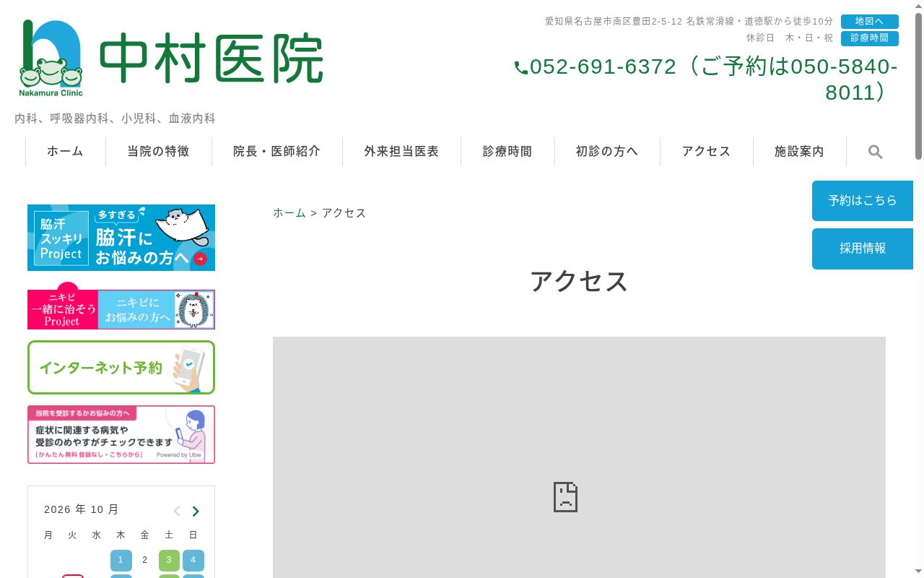This screenshot has height=578, width=924.
Task: Select calendar date 3
Action: point(169,561)
